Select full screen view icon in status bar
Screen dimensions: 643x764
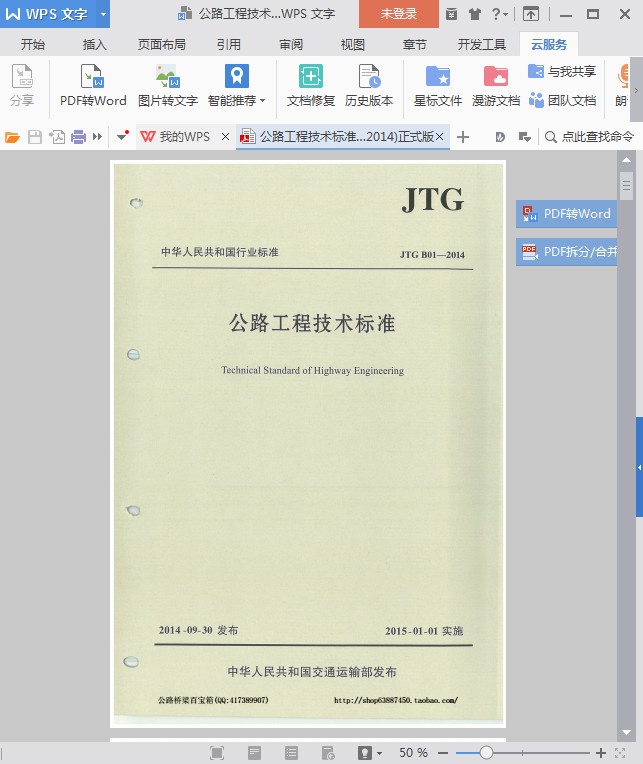point(217,753)
